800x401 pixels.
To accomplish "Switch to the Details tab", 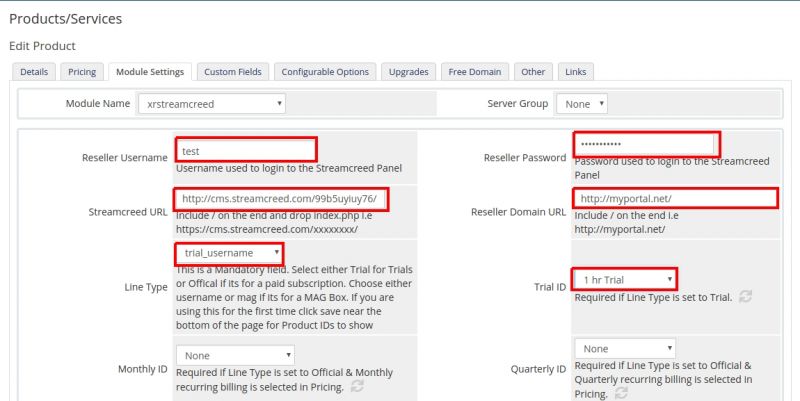I will (x=33, y=72).
